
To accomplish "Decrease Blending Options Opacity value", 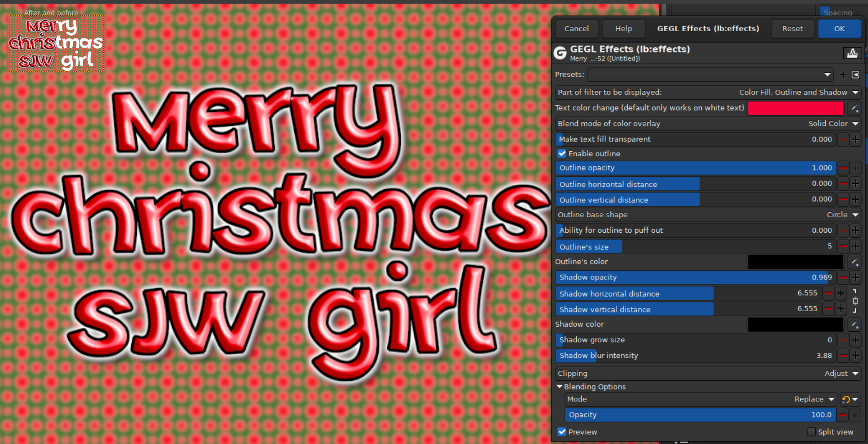I will (x=843, y=415).
